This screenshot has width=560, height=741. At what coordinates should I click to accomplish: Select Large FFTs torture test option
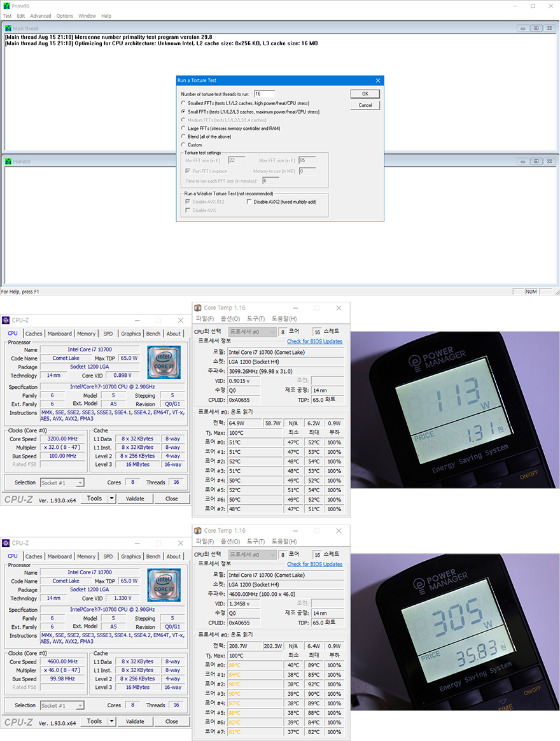183,128
